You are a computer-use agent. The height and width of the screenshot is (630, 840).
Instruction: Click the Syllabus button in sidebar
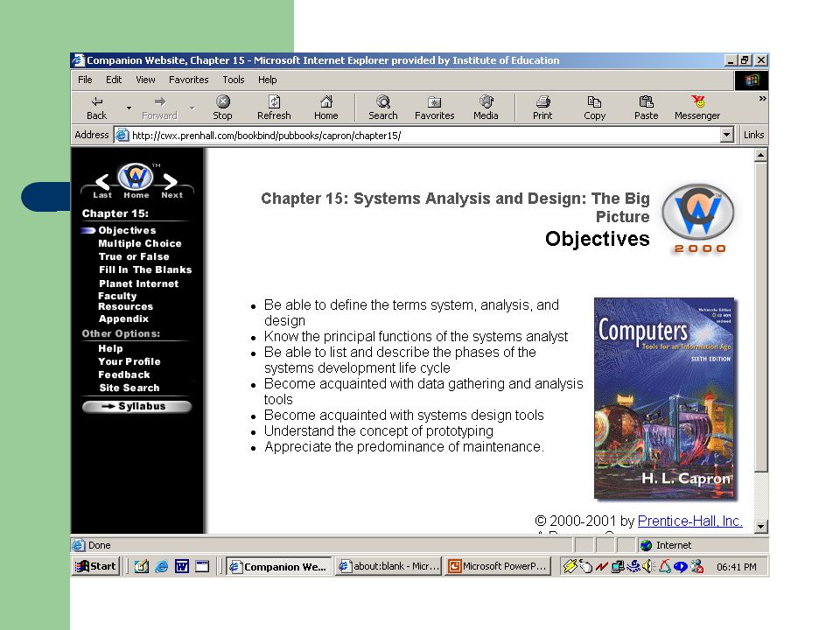point(136,407)
